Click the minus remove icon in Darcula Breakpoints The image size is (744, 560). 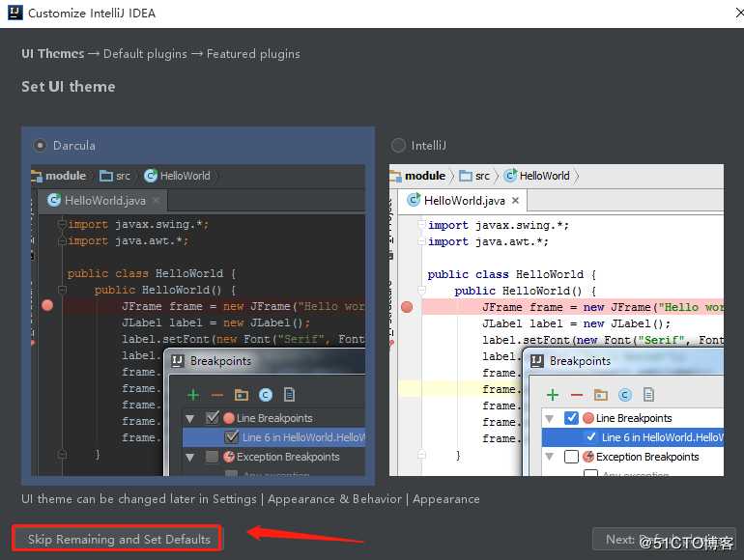coord(216,395)
